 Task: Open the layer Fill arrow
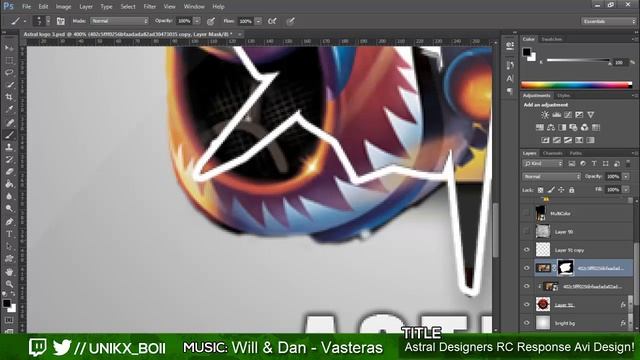click(x=626, y=190)
